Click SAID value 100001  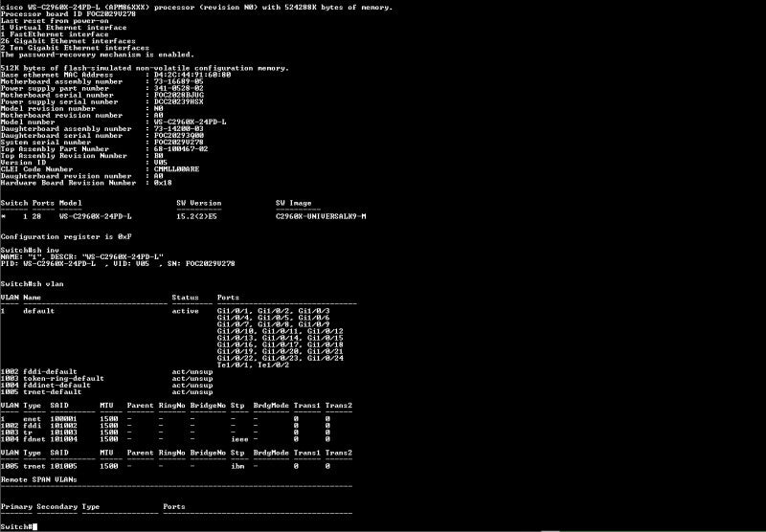(63, 419)
